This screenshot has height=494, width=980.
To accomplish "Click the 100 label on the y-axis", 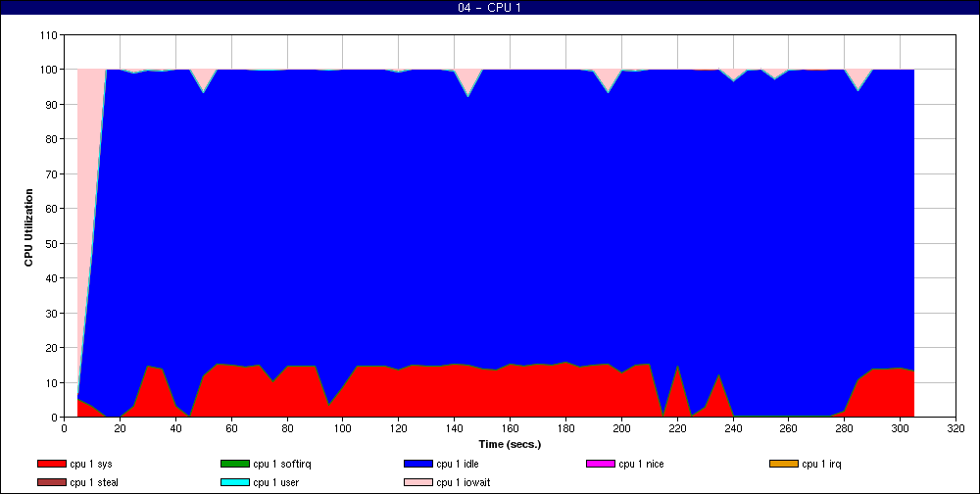I will (x=51, y=70).
